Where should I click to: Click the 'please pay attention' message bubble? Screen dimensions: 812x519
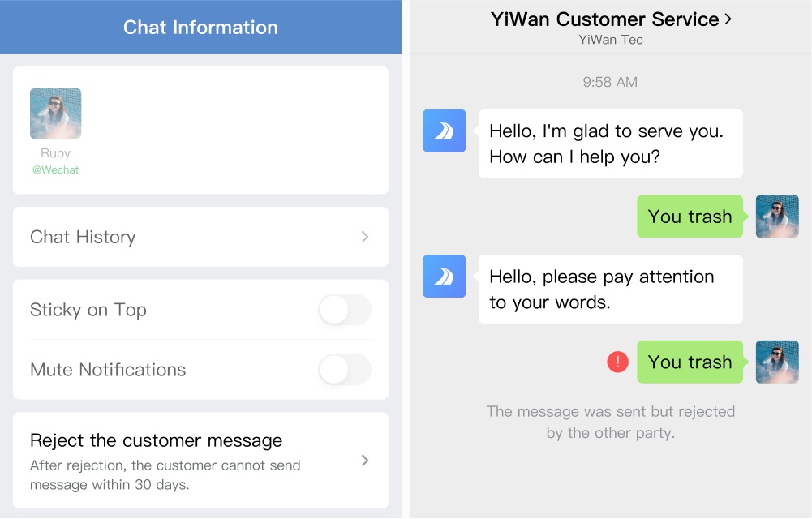click(x=611, y=290)
